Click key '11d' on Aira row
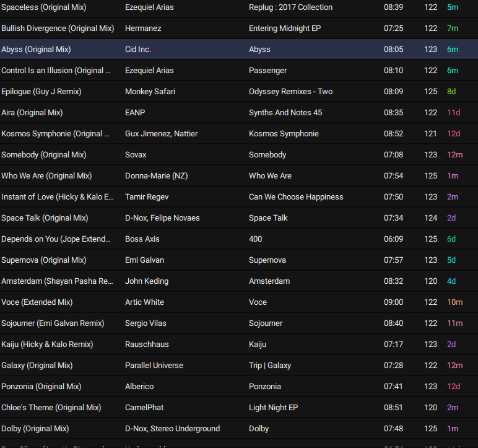This screenshot has width=478, height=448. click(454, 113)
